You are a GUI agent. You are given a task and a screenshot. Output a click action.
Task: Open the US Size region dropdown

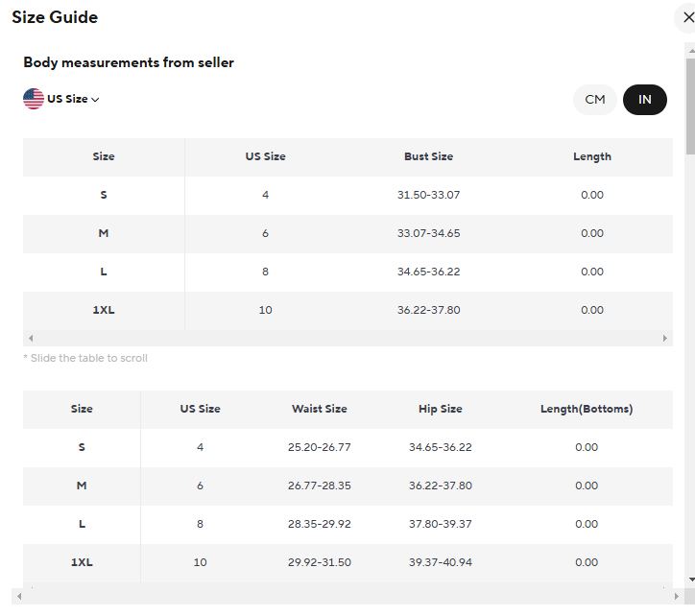coord(73,99)
